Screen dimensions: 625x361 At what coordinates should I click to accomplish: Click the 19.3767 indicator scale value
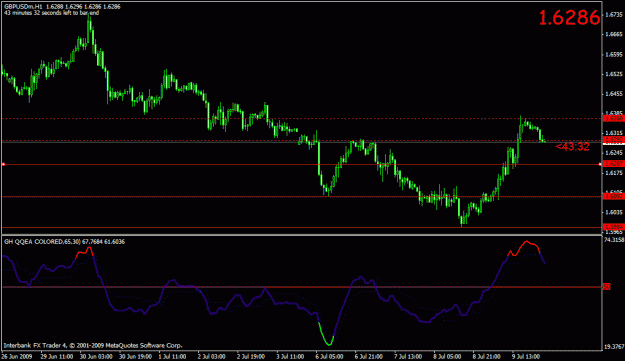(614, 347)
